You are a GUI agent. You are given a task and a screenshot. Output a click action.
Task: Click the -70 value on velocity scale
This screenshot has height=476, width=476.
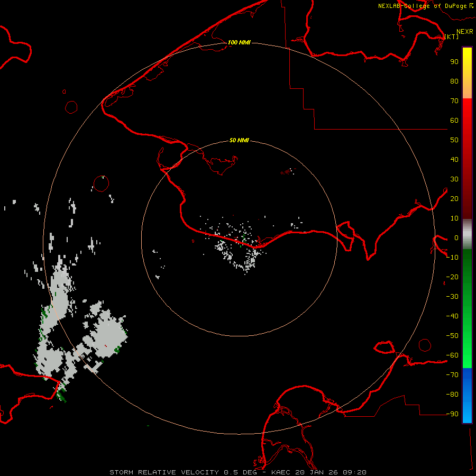[452, 374]
